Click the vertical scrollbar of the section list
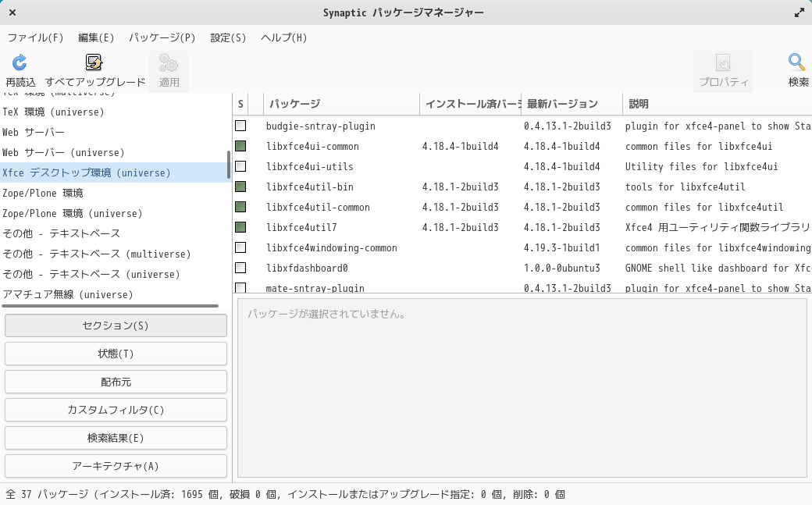The height and width of the screenshot is (505, 812). [228, 165]
